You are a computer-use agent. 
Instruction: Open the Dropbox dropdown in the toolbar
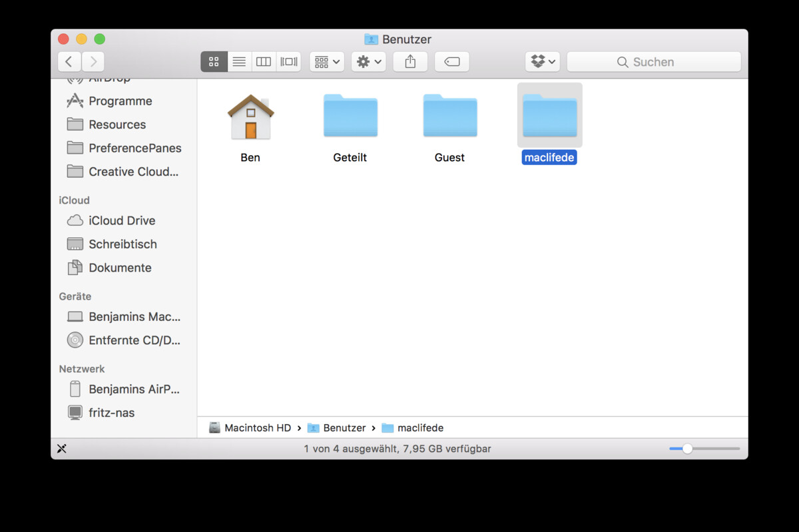543,61
